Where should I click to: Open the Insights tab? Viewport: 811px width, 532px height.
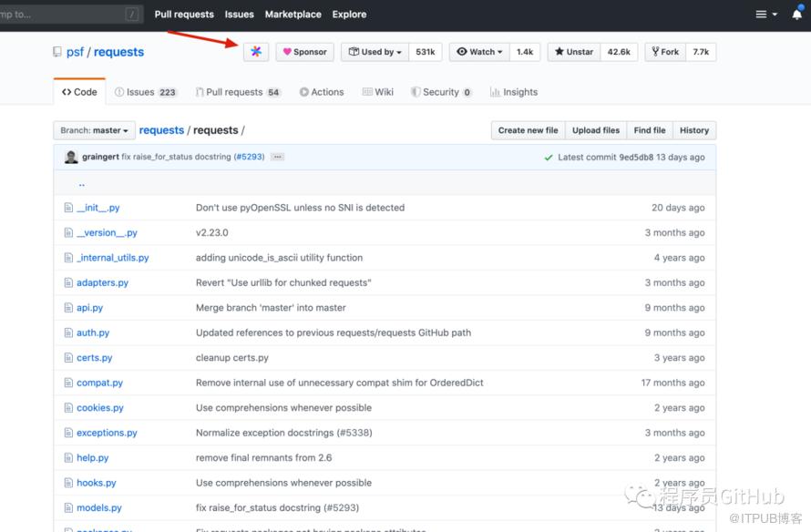514,92
